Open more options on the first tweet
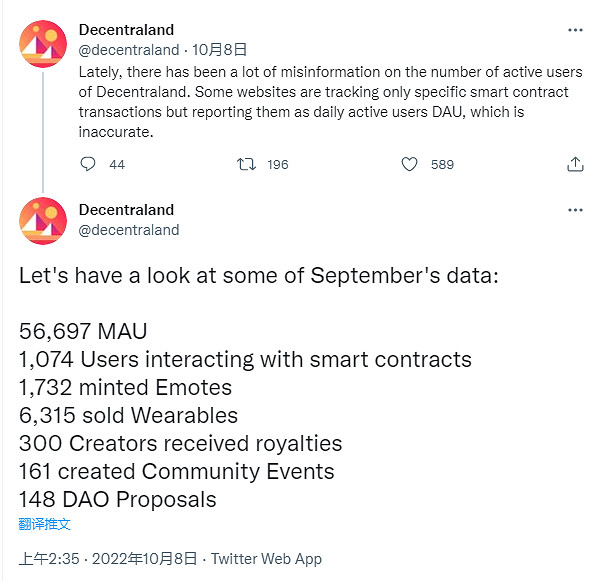Image resolution: width=601 pixels, height=581 pixels. pyautogui.click(x=575, y=30)
